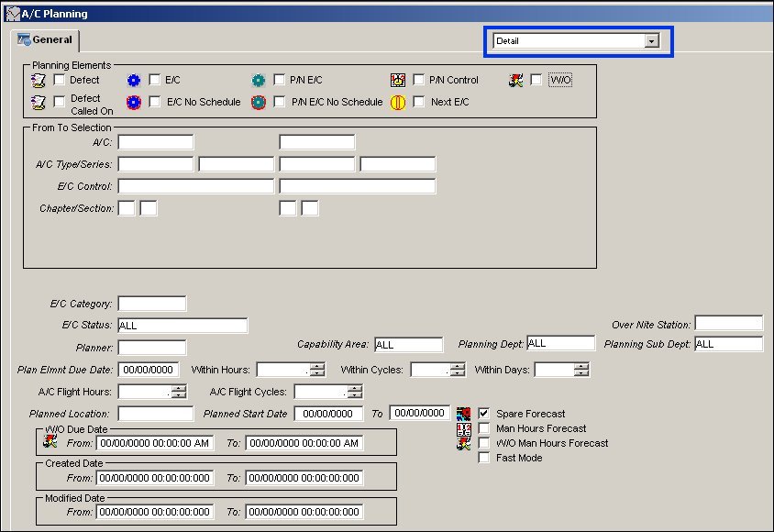The height and width of the screenshot is (532, 774).
Task: Tick the Defect Called On checkbox
Action: point(60,102)
